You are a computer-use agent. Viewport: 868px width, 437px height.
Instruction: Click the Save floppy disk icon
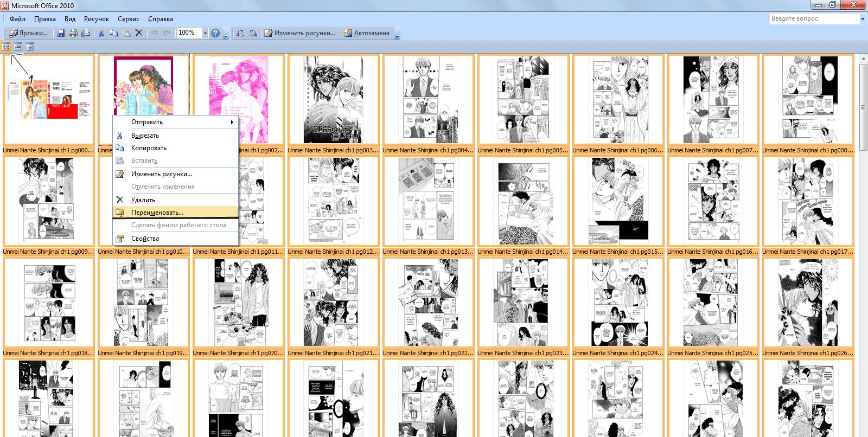tap(60, 33)
